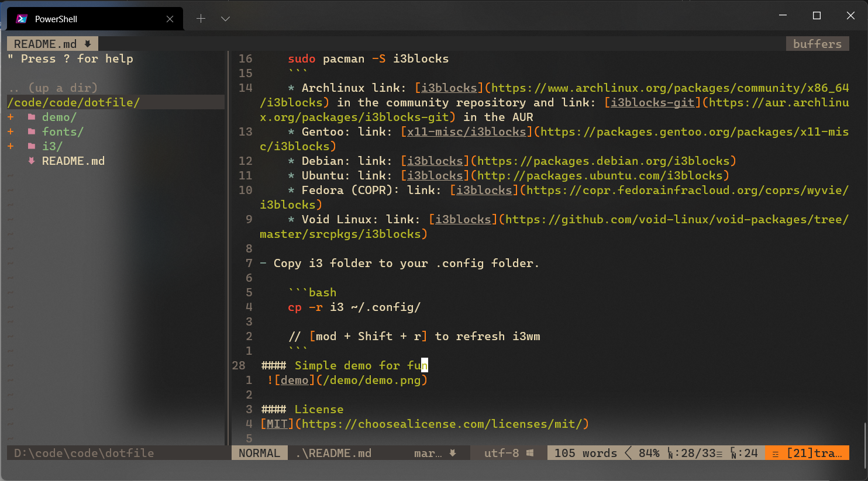Click the fonts/ folder icon
Viewport: 868px width, 481px height.
click(32, 132)
